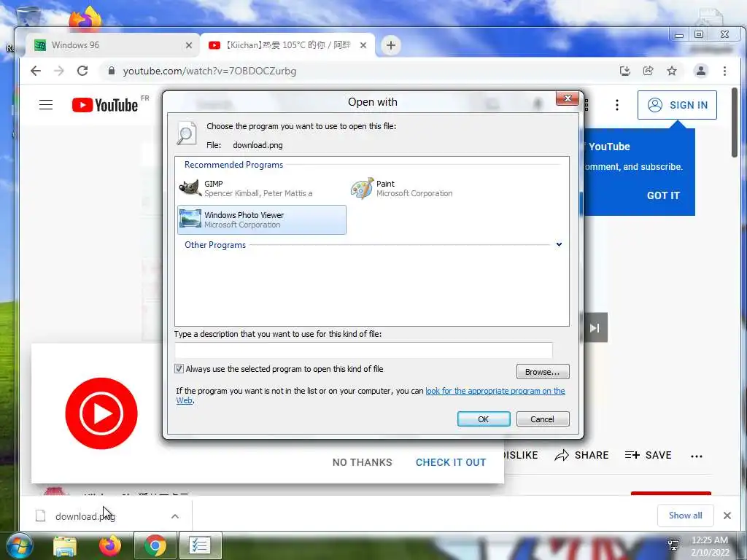This screenshot has width=747, height=560.
Task: Open Windows Explorer from the taskbar
Action: click(x=65, y=545)
